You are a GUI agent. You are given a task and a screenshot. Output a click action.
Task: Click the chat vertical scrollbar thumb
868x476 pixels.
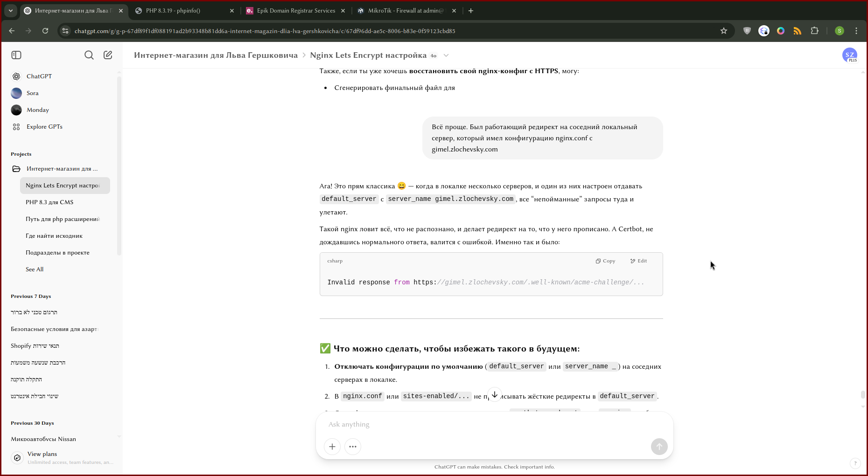point(863,394)
